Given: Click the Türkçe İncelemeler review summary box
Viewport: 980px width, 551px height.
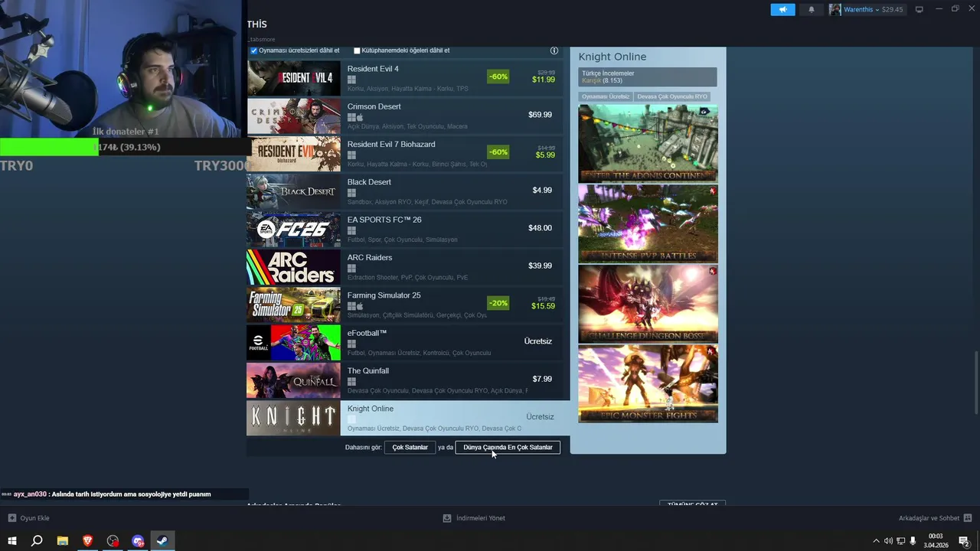Looking at the screenshot, I should (648, 77).
